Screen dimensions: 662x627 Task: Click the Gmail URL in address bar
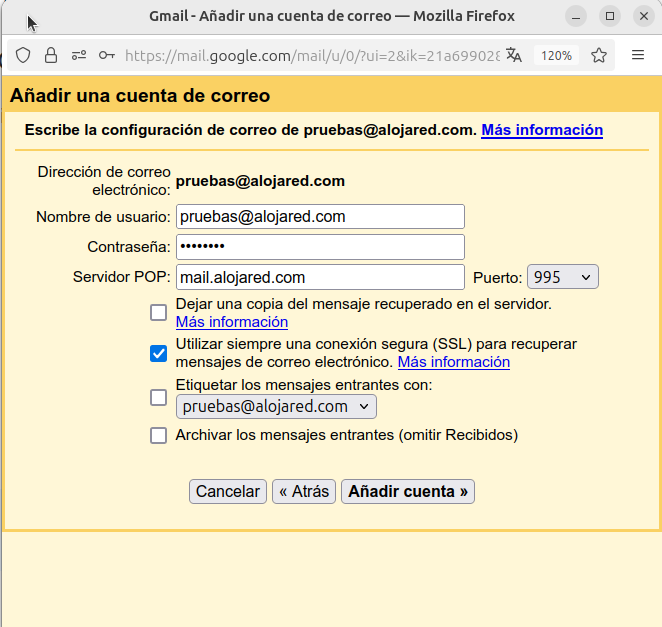click(x=312, y=55)
